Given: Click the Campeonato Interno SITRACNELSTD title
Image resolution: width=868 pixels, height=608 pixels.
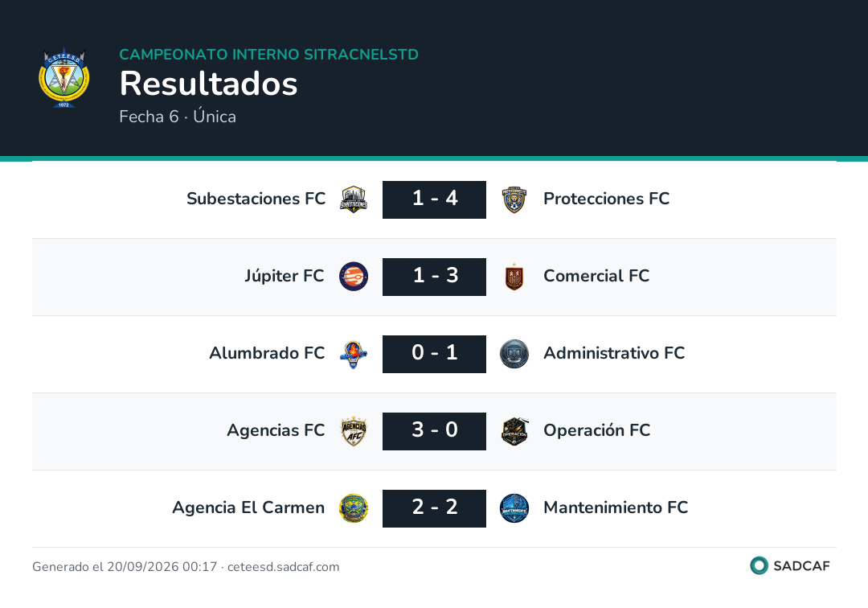Looking at the screenshot, I should 269,54.
